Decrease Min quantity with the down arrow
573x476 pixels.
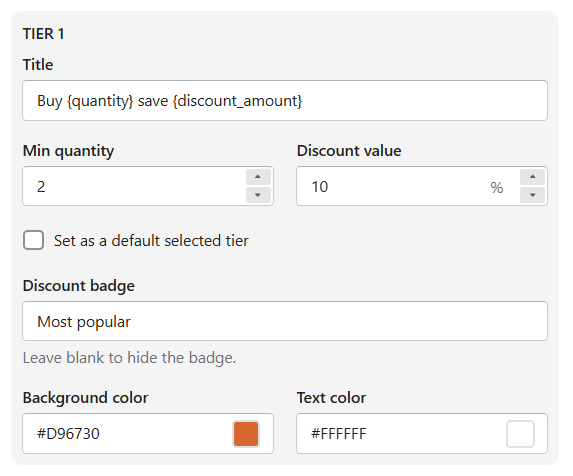tap(258, 195)
